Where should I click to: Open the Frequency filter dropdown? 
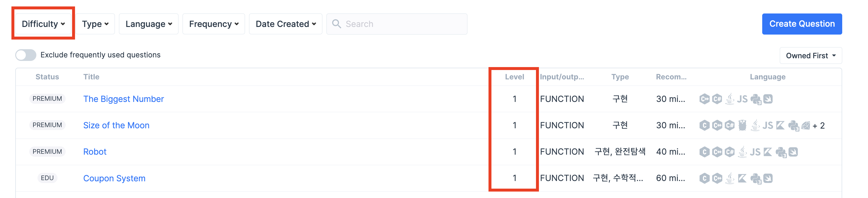tap(214, 24)
